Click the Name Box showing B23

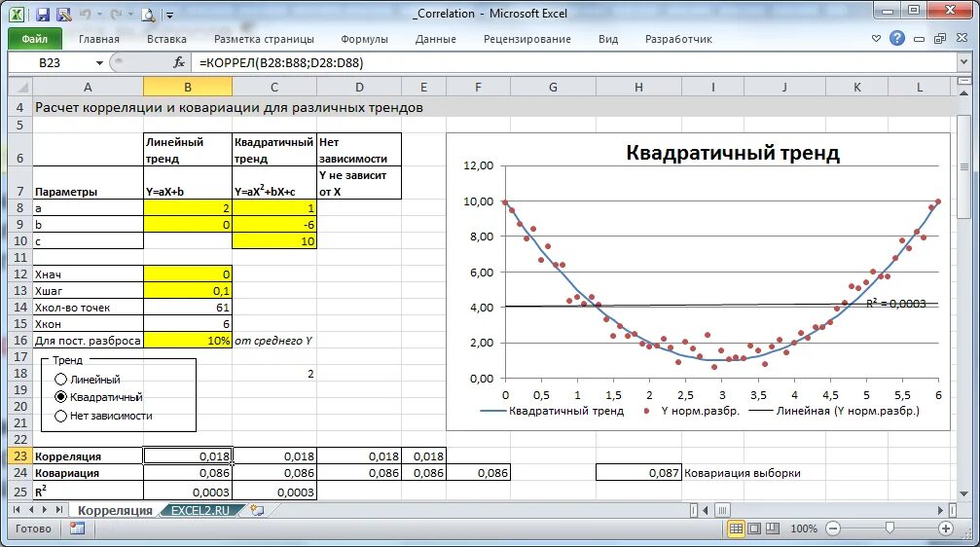pyautogui.click(x=50, y=62)
